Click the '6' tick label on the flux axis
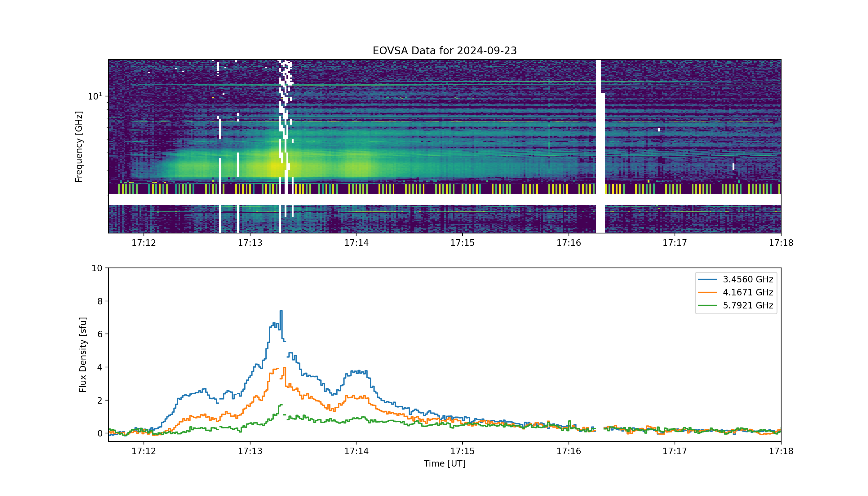This screenshot has height=496, width=868. tap(100, 334)
